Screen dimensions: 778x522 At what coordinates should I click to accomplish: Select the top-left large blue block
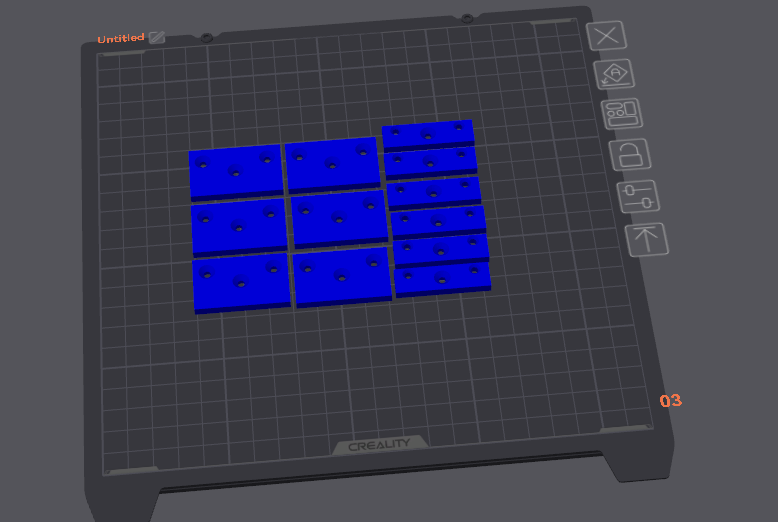(x=236, y=173)
